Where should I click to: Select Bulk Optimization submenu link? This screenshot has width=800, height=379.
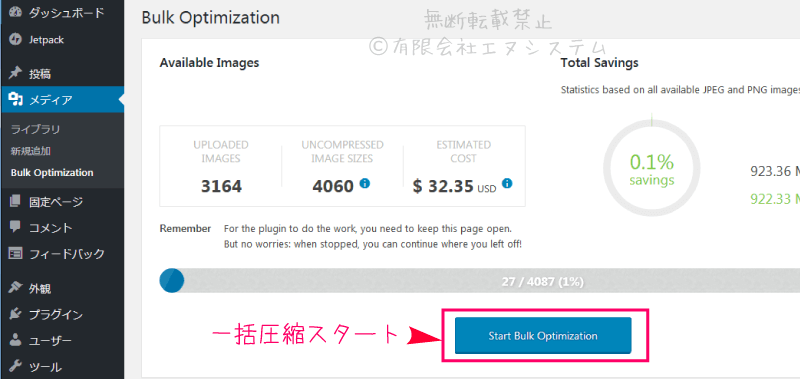coord(52,172)
